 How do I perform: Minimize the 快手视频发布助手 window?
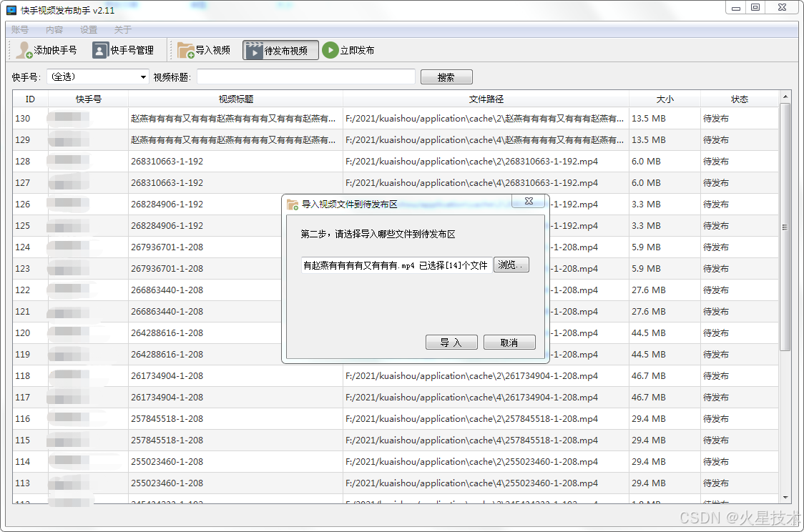pyautogui.click(x=736, y=8)
